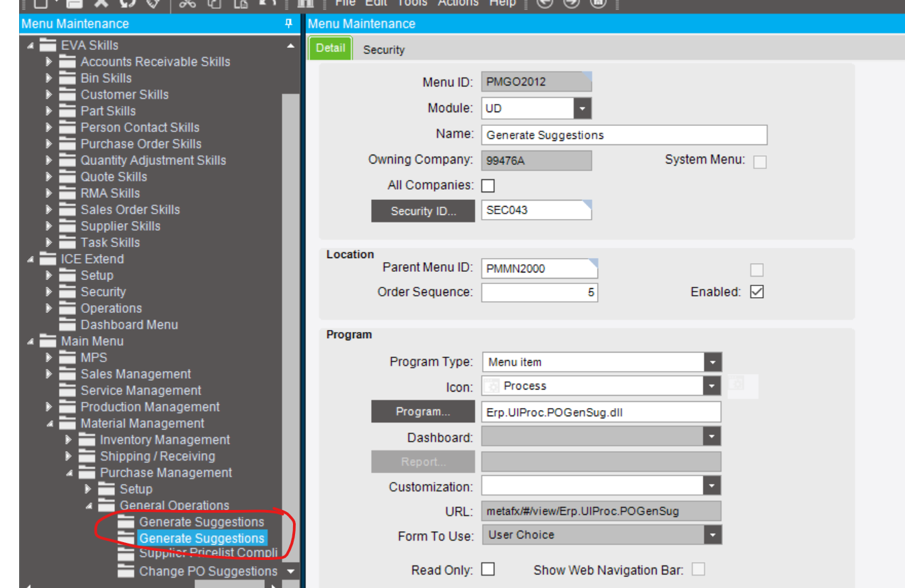Click the greyed Report... button
The height and width of the screenshot is (588, 905).
(423, 461)
